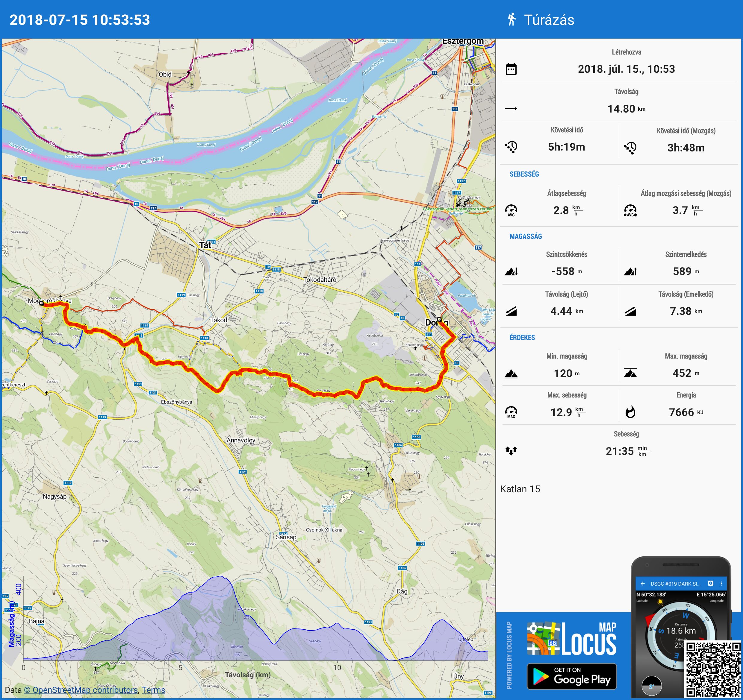Click the SEBESSÉG section heading
Screen dimensions: 743x700
524,174
